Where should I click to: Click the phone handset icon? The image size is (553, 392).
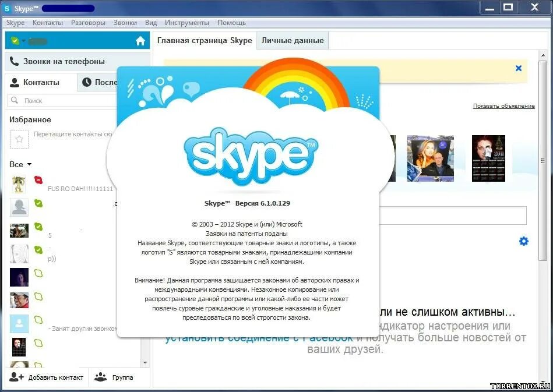tap(14, 61)
